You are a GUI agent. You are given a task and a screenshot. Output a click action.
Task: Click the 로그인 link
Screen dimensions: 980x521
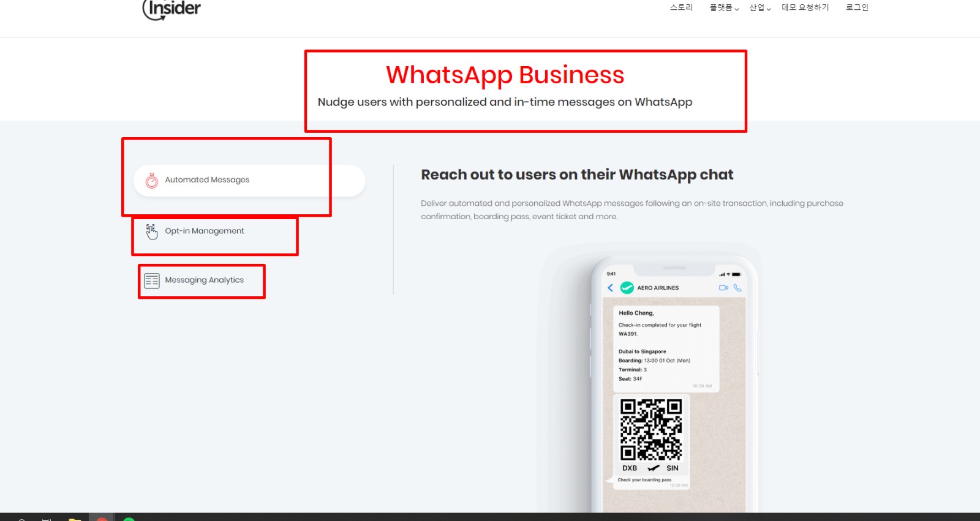pos(857,7)
